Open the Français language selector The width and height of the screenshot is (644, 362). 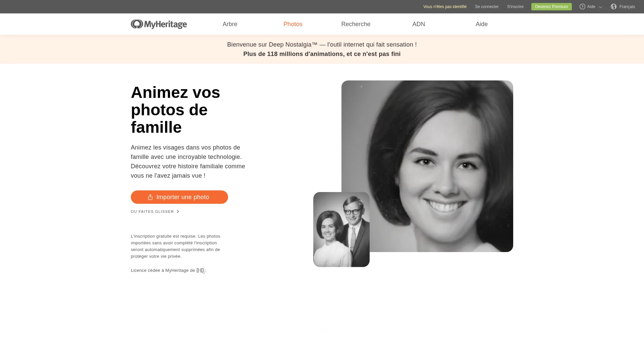coord(627,7)
